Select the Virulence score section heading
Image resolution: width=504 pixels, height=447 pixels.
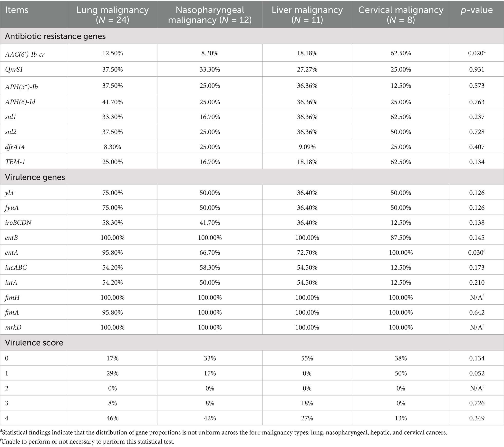(34, 343)
